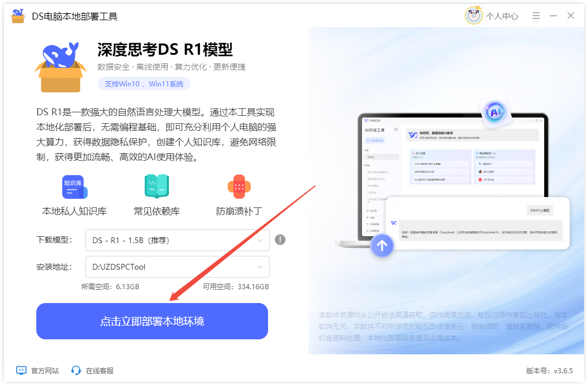This screenshot has height=386, width=588.
Task: Click the 防崩溃补丁 bandage icon
Action: pos(239,187)
